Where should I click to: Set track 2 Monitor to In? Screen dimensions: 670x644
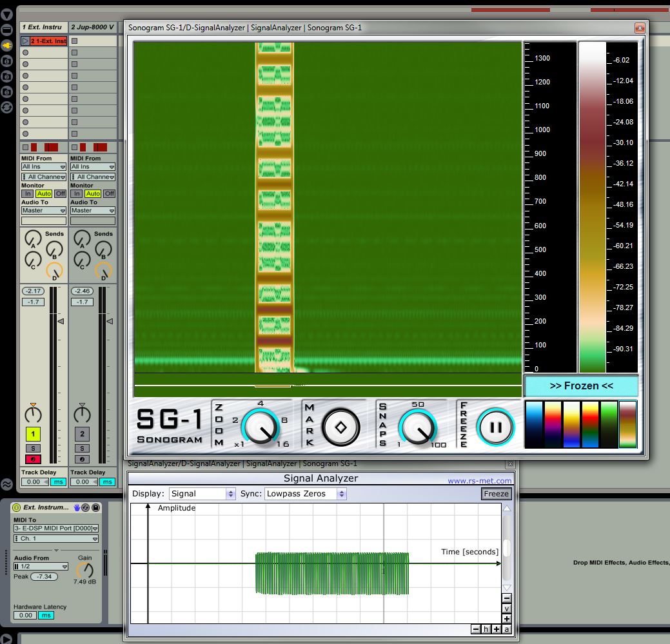tap(77, 193)
